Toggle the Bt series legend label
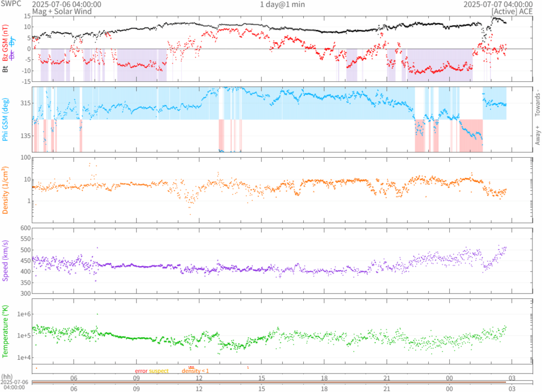The height and width of the screenshot is (392, 542). click(5, 68)
